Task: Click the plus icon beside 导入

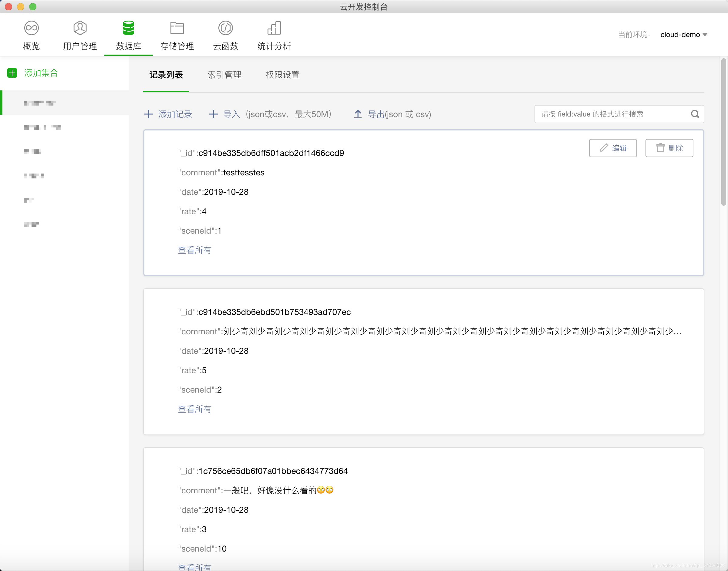Action: point(213,114)
